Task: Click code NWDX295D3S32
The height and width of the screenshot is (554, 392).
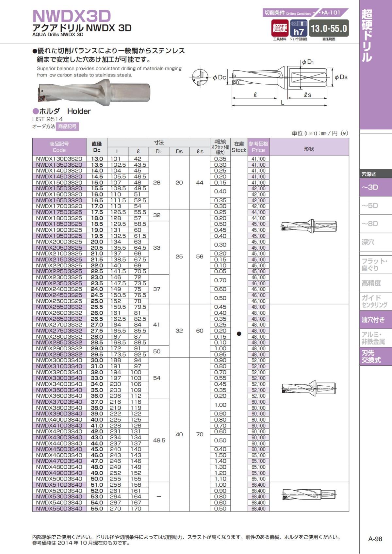Action: coord(59,354)
